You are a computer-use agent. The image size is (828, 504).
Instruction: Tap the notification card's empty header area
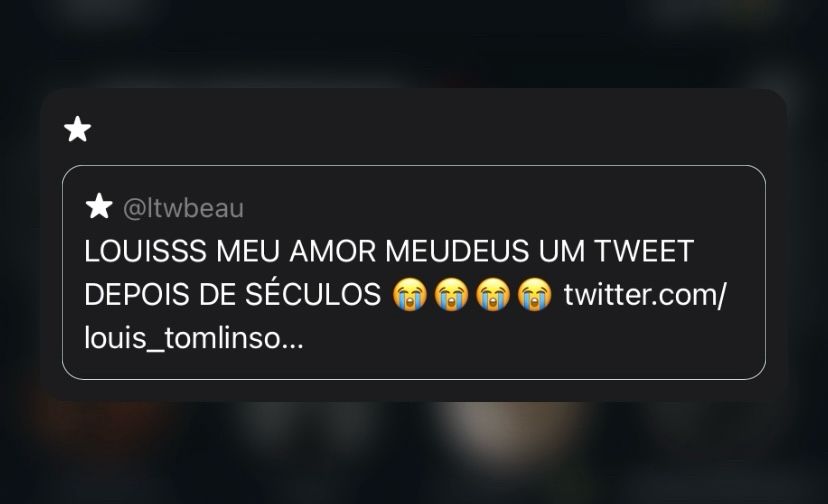(422, 129)
